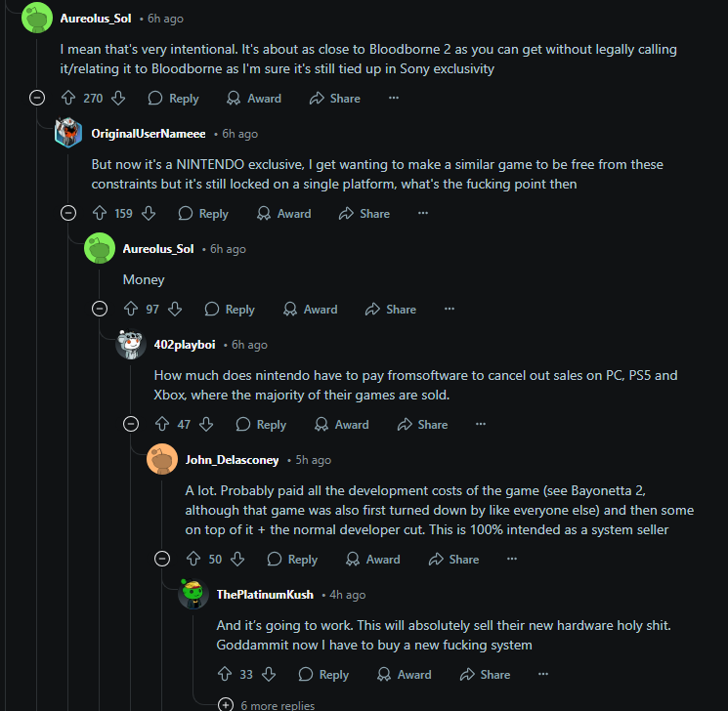
Task: Open more options on OriginalUserNameee's comment
Action: 423,213
